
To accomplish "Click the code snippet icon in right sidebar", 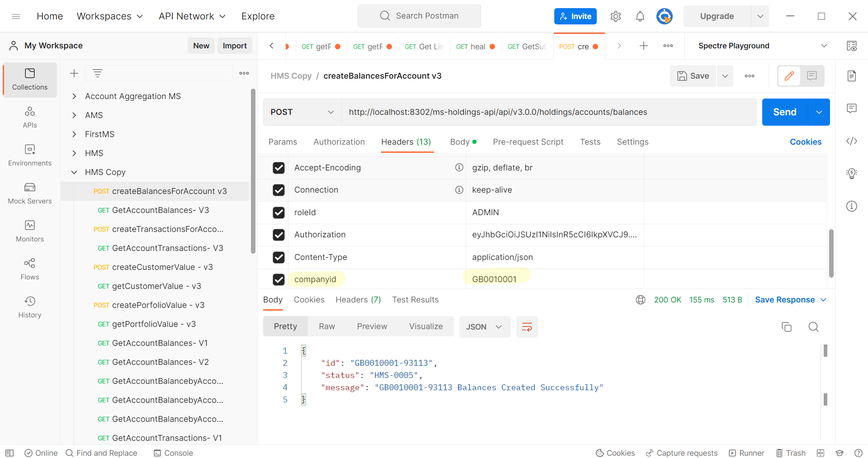I will click(x=852, y=141).
